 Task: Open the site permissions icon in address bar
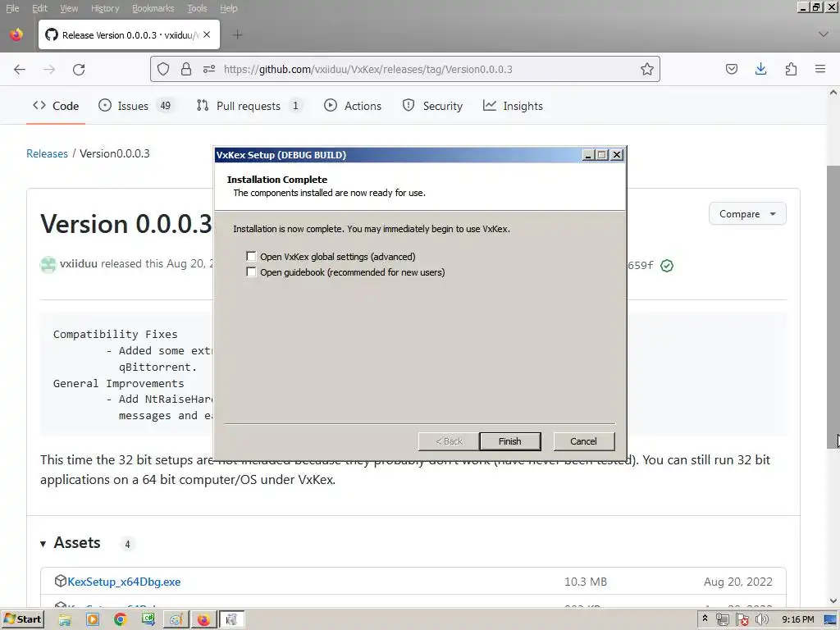(x=209, y=69)
